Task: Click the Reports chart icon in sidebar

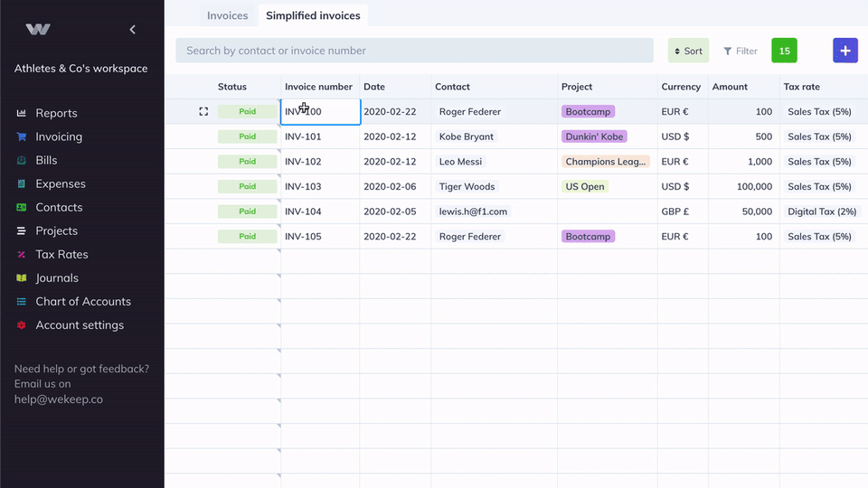Action: pyautogui.click(x=22, y=113)
